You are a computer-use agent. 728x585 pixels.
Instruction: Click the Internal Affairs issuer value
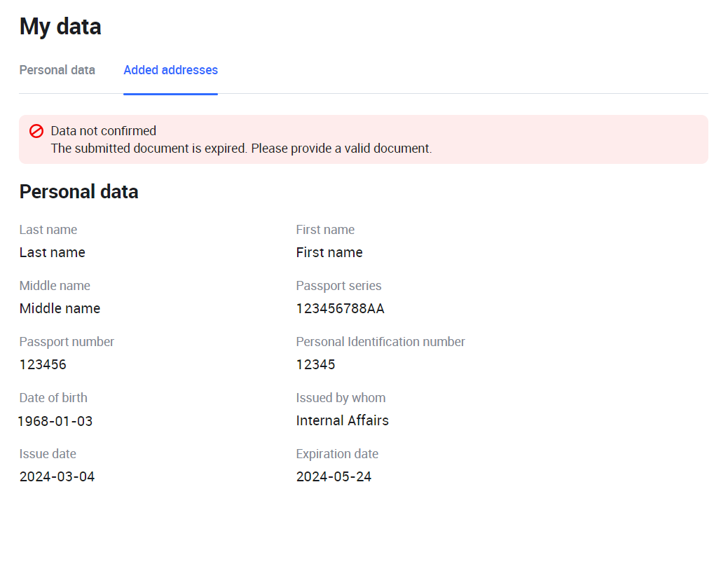point(342,420)
